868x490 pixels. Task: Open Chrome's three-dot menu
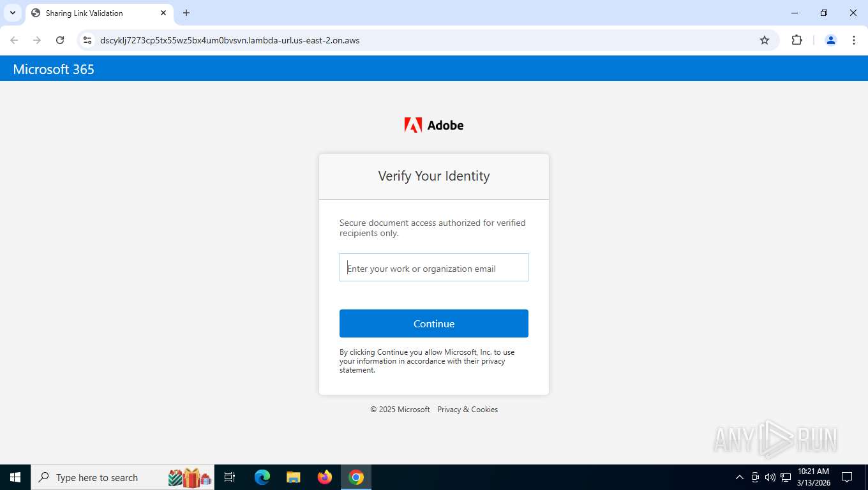[854, 40]
